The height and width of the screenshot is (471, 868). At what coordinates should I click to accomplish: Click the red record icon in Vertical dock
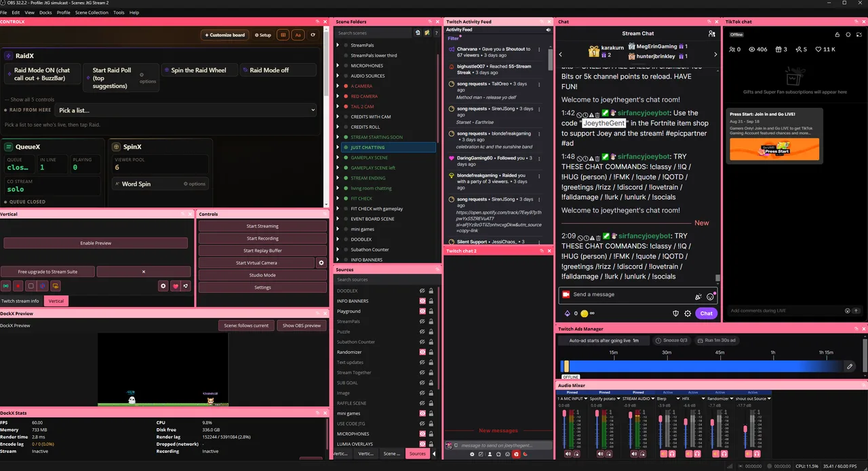pyautogui.click(x=18, y=286)
